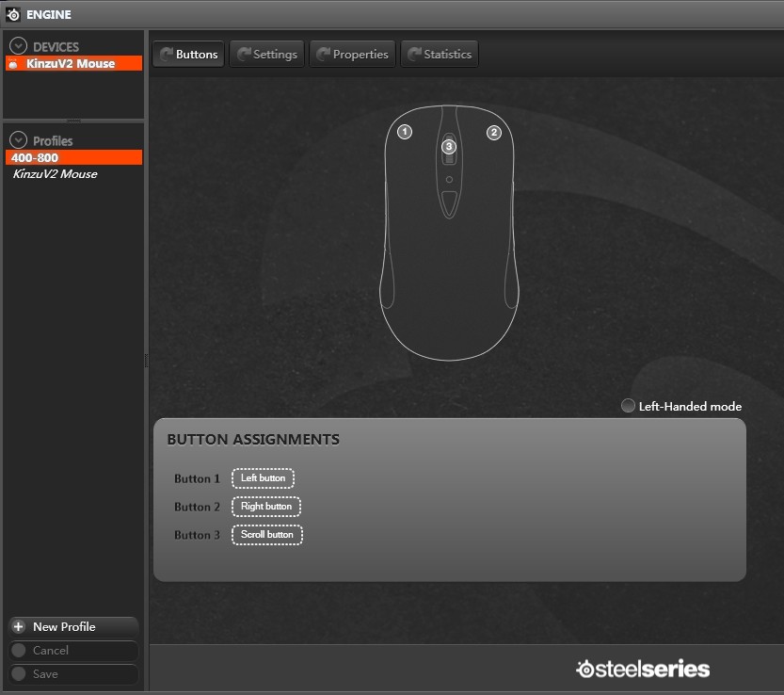This screenshot has height=695, width=784.
Task: Click the SteelSeries Engine logo icon in title bar
Action: (x=13, y=14)
